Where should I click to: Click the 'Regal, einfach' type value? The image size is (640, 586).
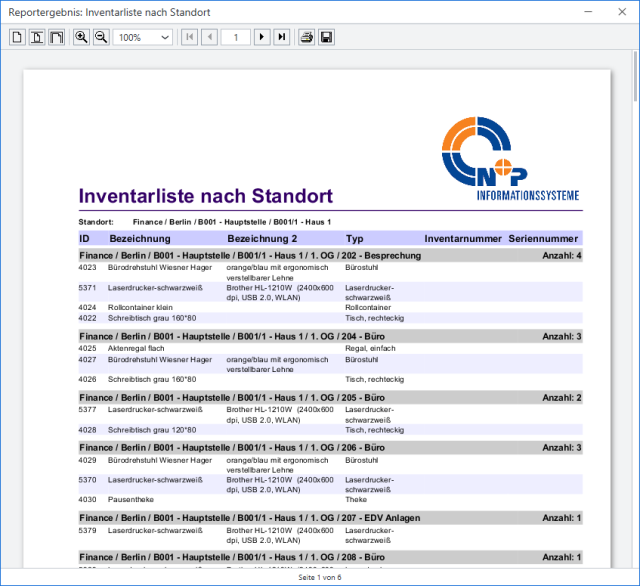(x=370, y=348)
